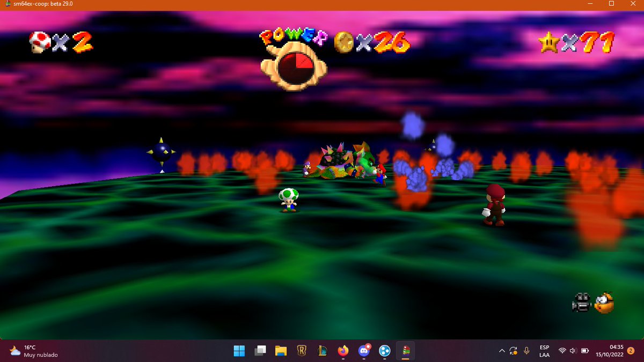Click the yellow star counter icon
644x362 pixels.
(548, 42)
